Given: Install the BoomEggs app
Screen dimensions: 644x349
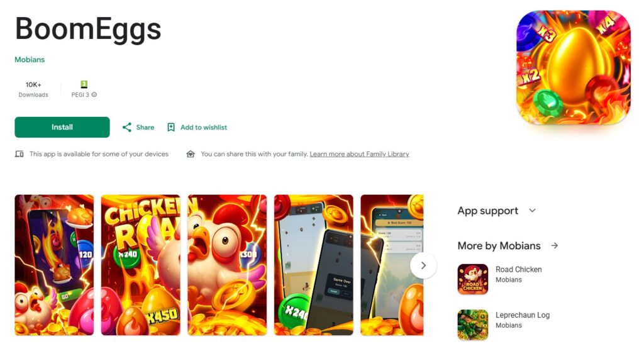Looking at the screenshot, I should (62, 127).
